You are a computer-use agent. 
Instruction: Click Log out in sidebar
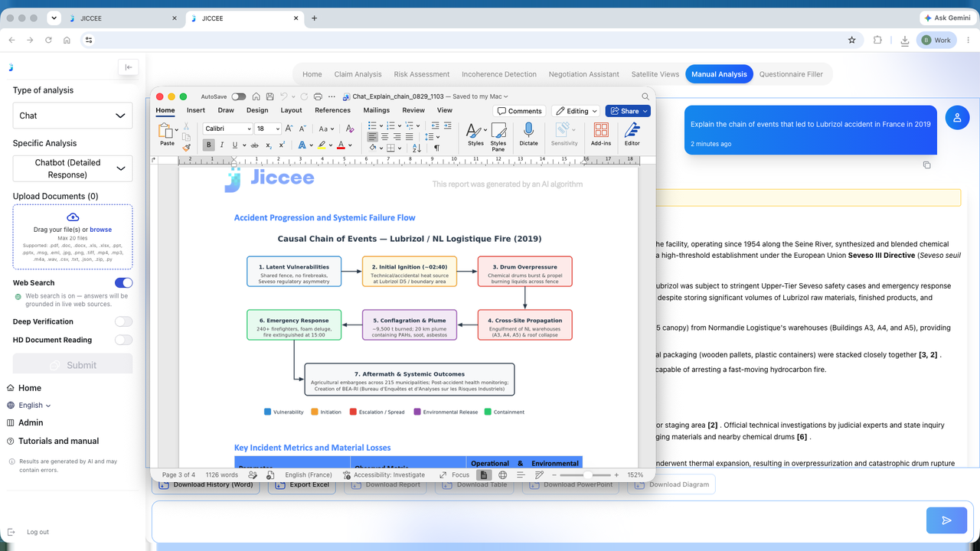pyautogui.click(x=29, y=532)
